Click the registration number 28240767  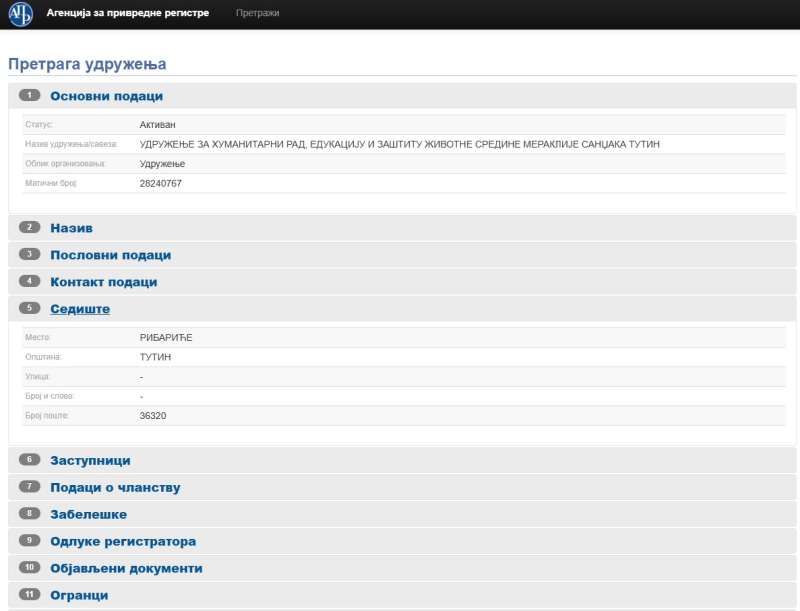(x=160, y=184)
